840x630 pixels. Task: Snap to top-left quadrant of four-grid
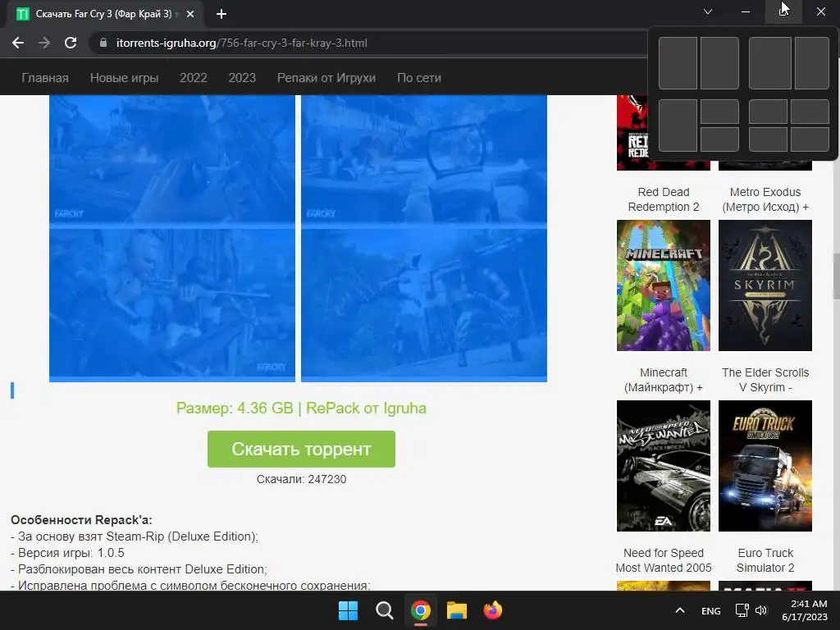point(768,112)
